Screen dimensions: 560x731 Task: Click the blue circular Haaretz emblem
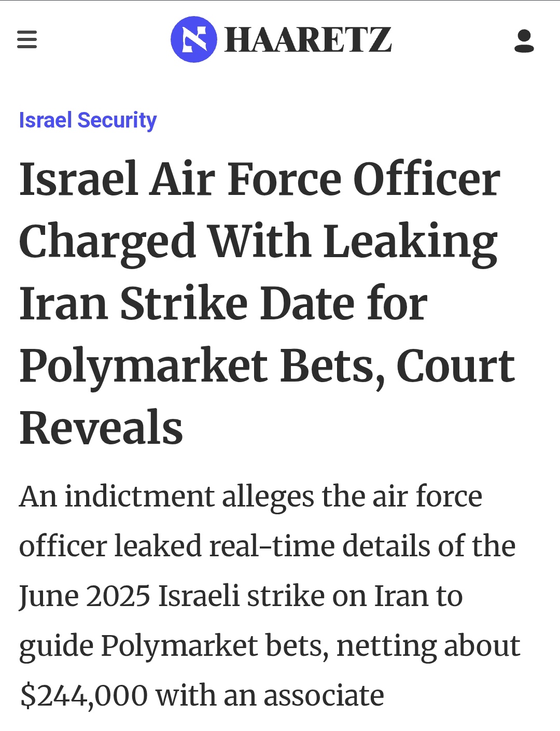click(x=193, y=39)
